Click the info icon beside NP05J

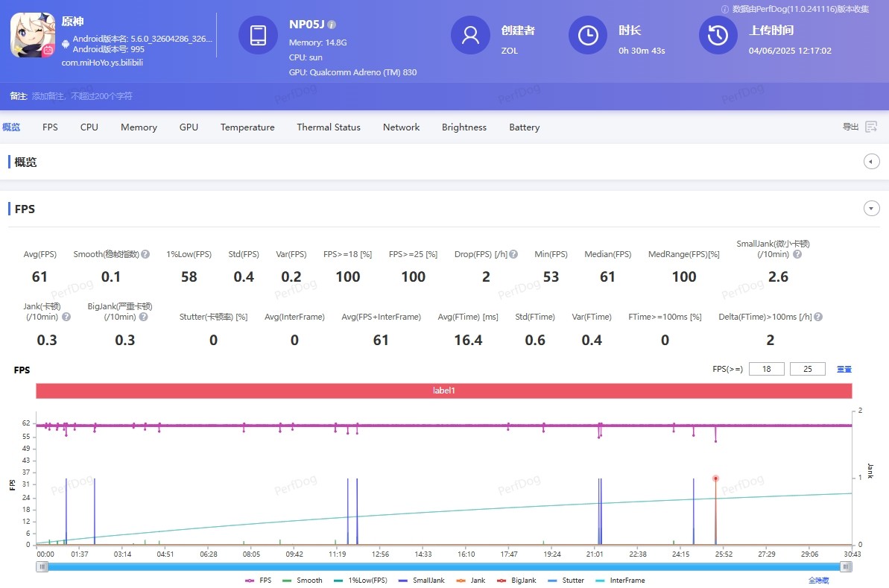pos(332,25)
